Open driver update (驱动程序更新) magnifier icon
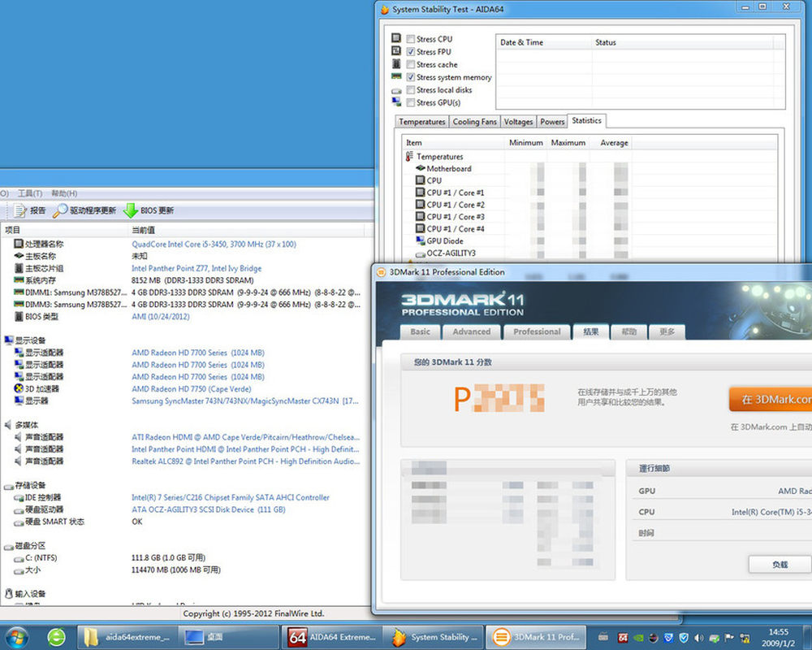Screen dimensions: 812x650 pyautogui.click(x=60, y=210)
